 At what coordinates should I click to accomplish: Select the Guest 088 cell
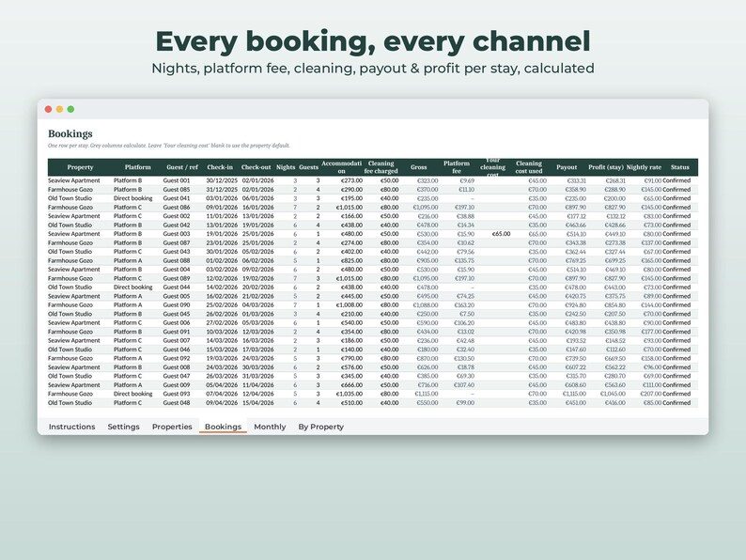pyautogui.click(x=177, y=260)
